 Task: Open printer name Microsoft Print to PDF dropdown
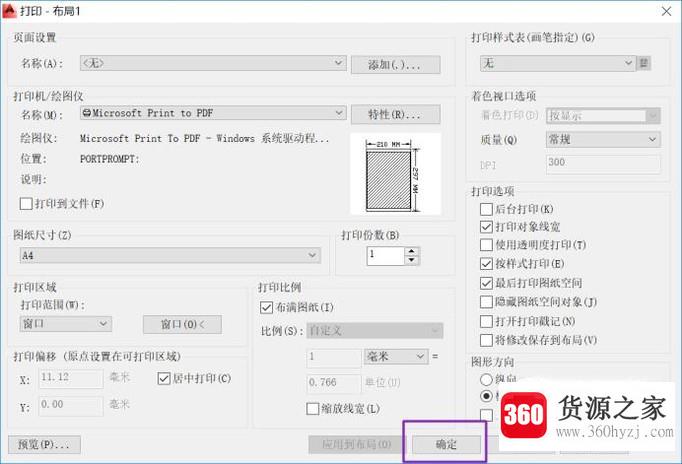tap(213, 113)
